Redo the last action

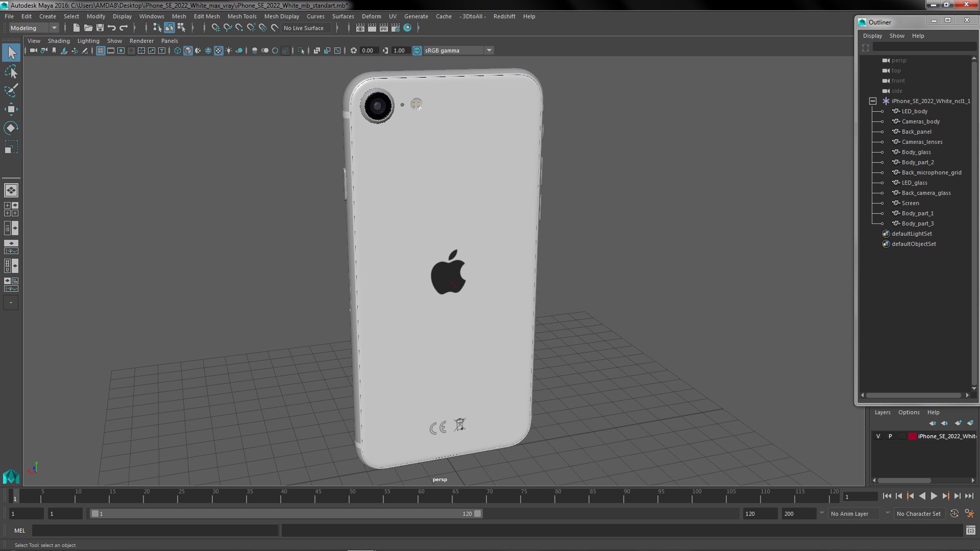point(124,28)
